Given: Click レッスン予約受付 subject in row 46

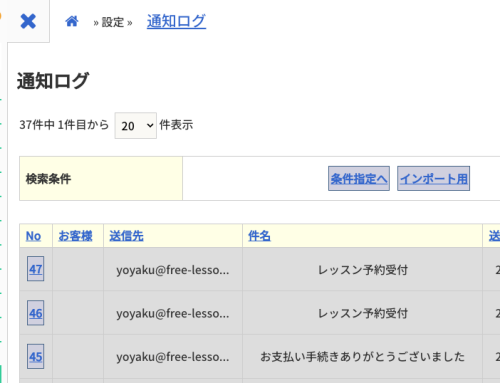Looking at the screenshot, I should click(x=363, y=313).
